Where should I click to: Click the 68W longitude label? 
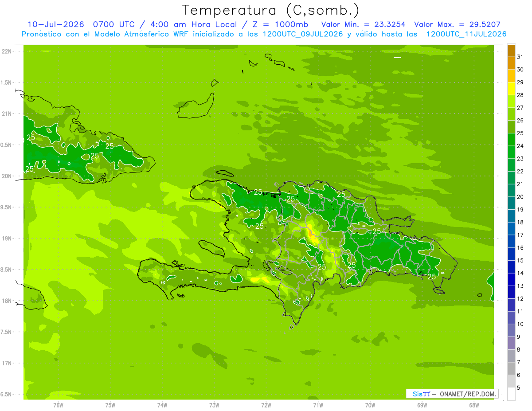[474, 405]
